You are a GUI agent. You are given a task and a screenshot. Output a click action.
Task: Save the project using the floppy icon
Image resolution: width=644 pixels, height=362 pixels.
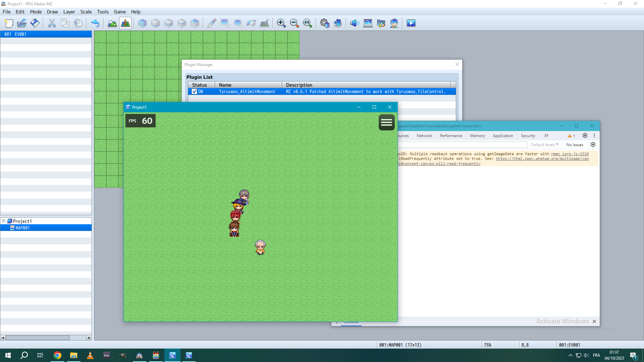(x=35, y=23)
